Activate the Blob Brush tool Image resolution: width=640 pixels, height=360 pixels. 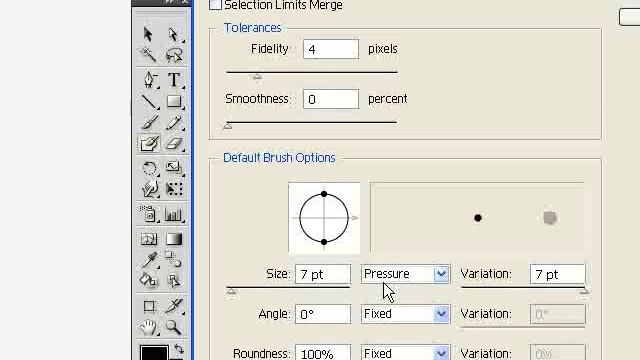click(x=149, y=143)
